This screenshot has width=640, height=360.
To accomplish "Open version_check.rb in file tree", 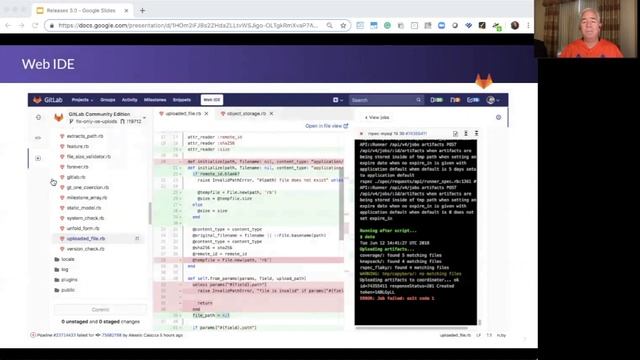I will [85, 249].
